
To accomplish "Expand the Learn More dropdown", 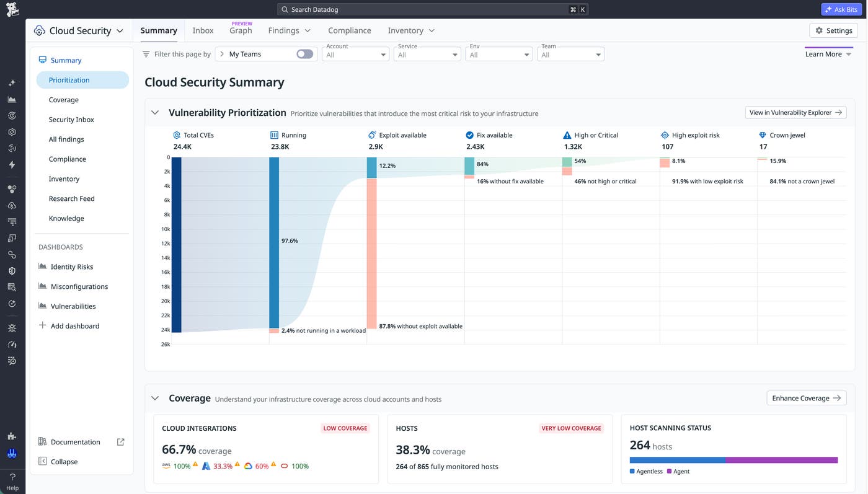I will click(x=828, y=54).
